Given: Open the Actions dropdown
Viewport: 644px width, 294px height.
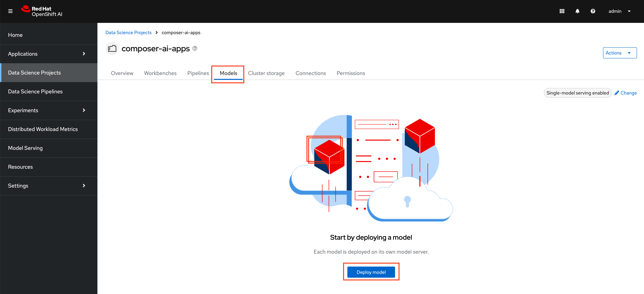Looking at the screenshot, I should point(619,53).
